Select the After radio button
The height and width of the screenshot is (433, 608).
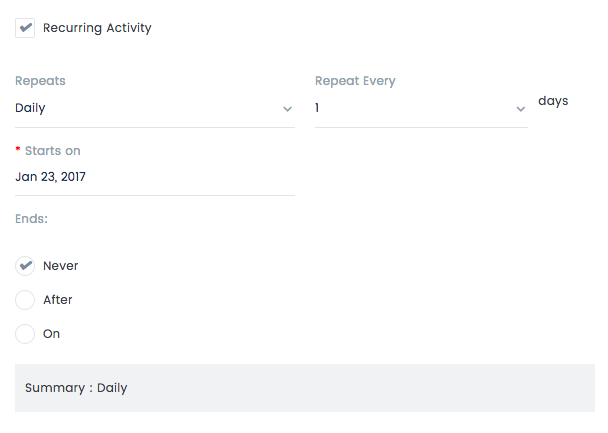pos(25,300)
